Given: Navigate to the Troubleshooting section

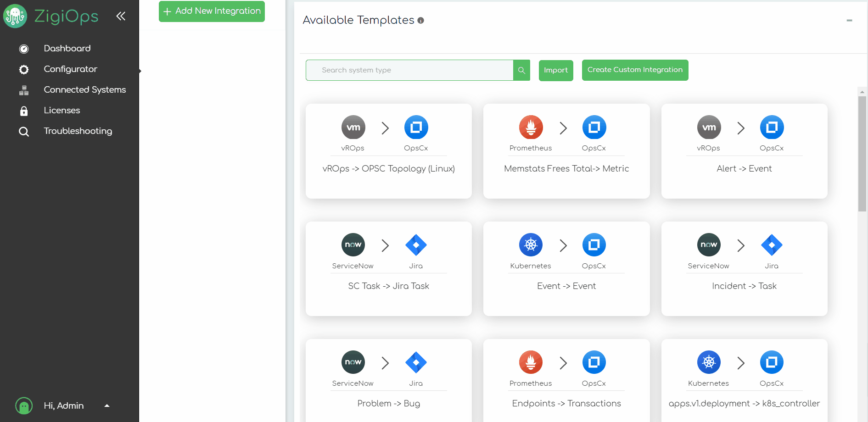Looking at the screenshot, I should [x=78, y=131].
